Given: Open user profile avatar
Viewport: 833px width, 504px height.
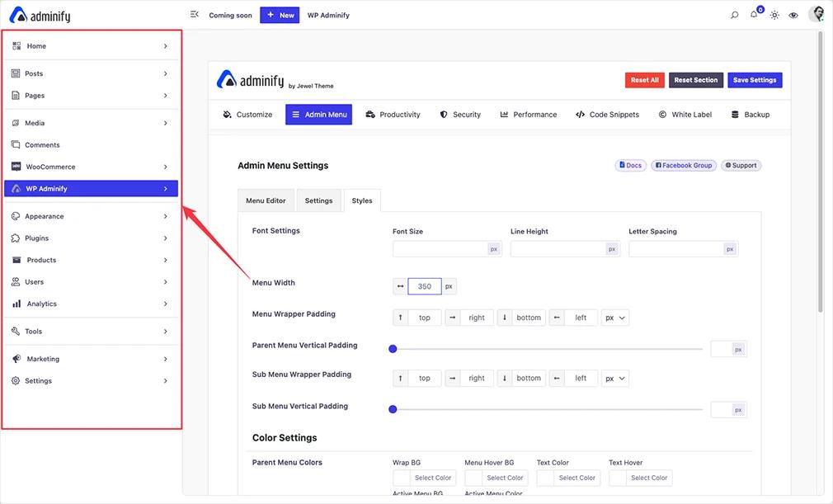Looking at the screenshot, I should click(x=816, y=14).
